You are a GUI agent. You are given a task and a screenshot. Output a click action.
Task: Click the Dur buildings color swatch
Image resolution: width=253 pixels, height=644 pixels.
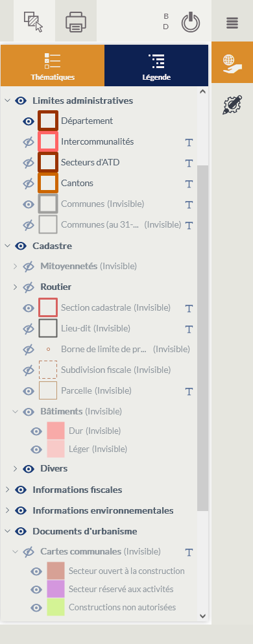56,431
